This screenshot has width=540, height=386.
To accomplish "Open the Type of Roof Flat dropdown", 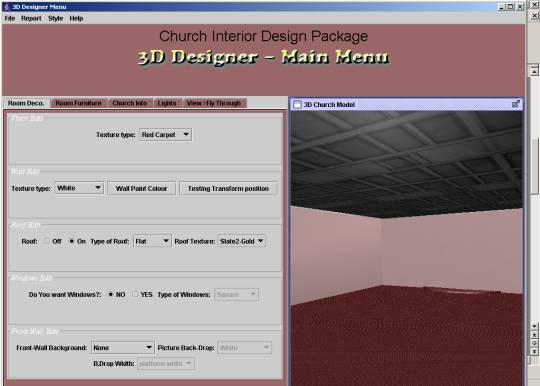I will pyautogui.click(x=152, y=241).
